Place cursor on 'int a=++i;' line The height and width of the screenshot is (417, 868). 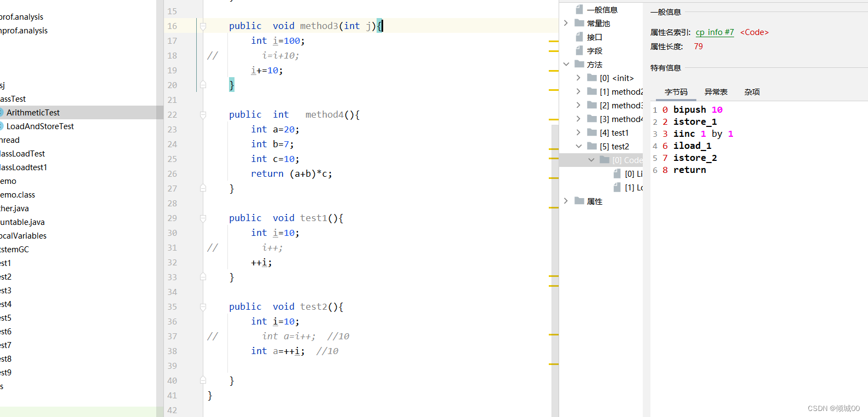[x=278, y=351]
